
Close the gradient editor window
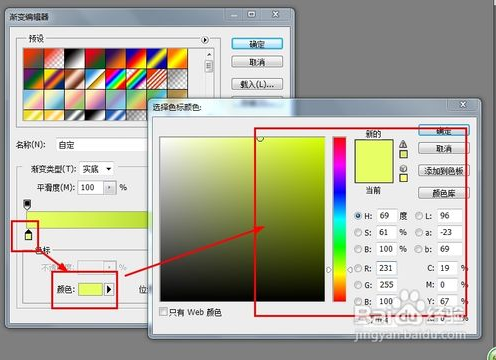pyautogui.click(x=276, y=14)
